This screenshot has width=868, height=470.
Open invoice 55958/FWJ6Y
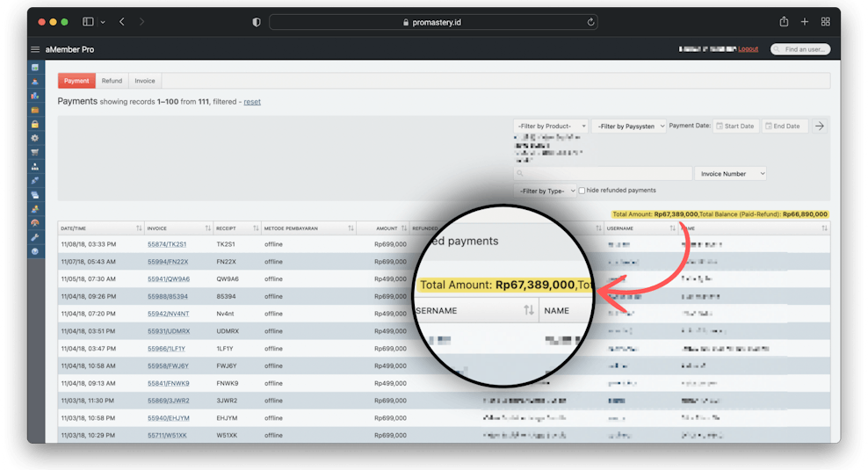168,366
